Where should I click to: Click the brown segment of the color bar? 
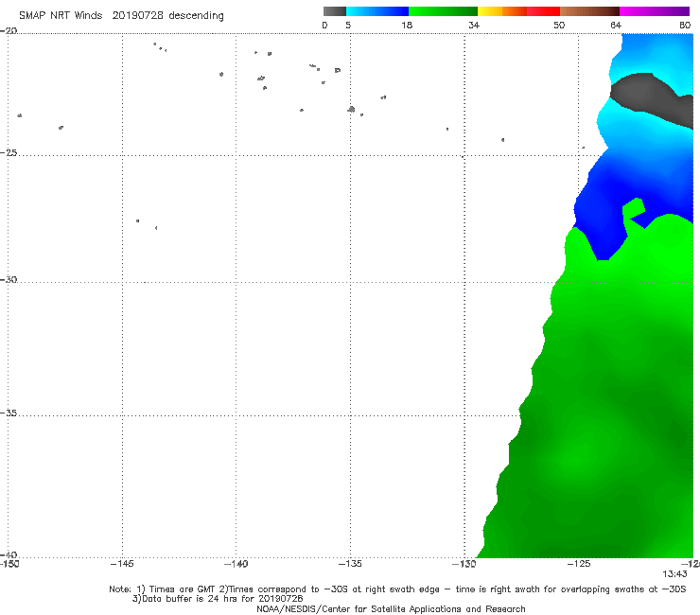tap(589, 11)
